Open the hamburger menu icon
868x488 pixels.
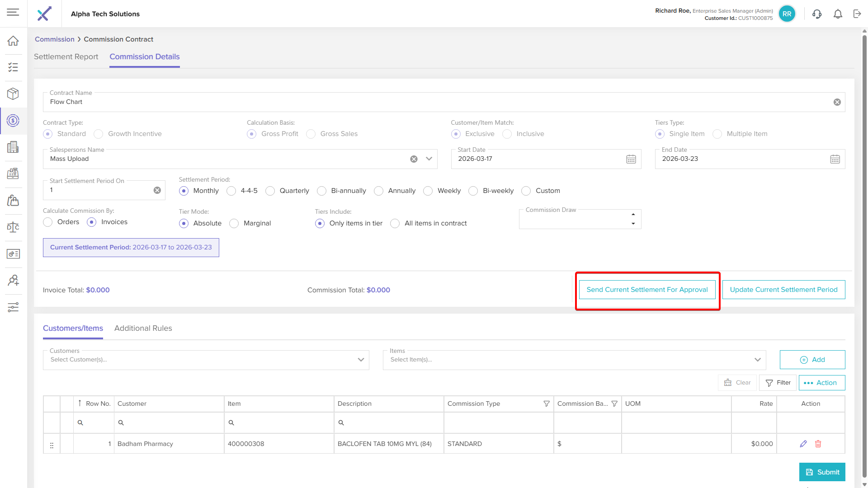[13, 12]
